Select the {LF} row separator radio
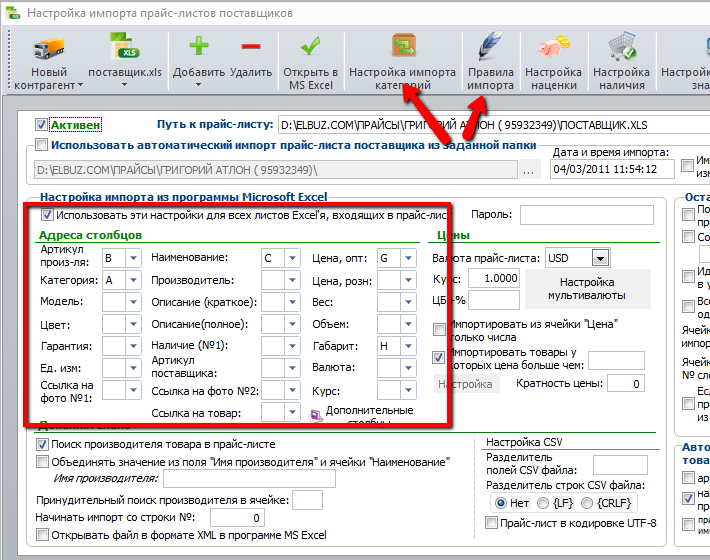This screenshot has width=710, height=560. (542, 503)
